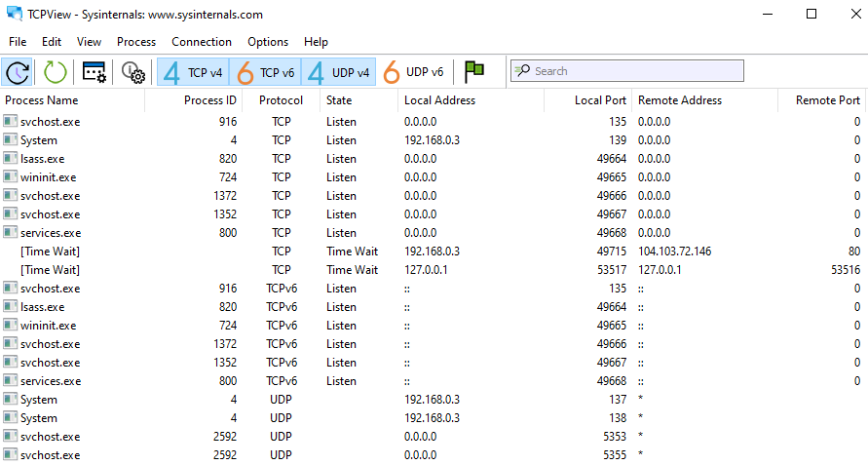
Task: Click process ID 2592 in port 5353 row
Action: point(225,436)
